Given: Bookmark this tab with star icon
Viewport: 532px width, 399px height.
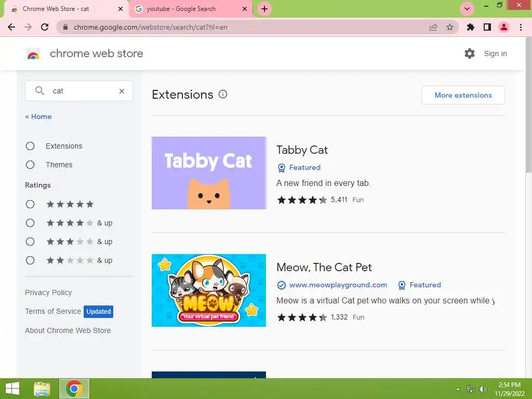Looking at the screenshot, I should [450, 27].
